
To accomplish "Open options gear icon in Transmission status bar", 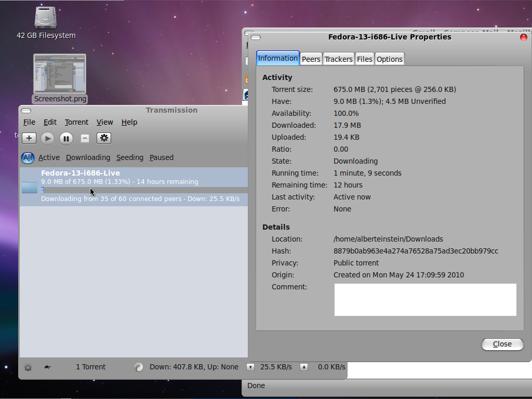I will point(28,367).
